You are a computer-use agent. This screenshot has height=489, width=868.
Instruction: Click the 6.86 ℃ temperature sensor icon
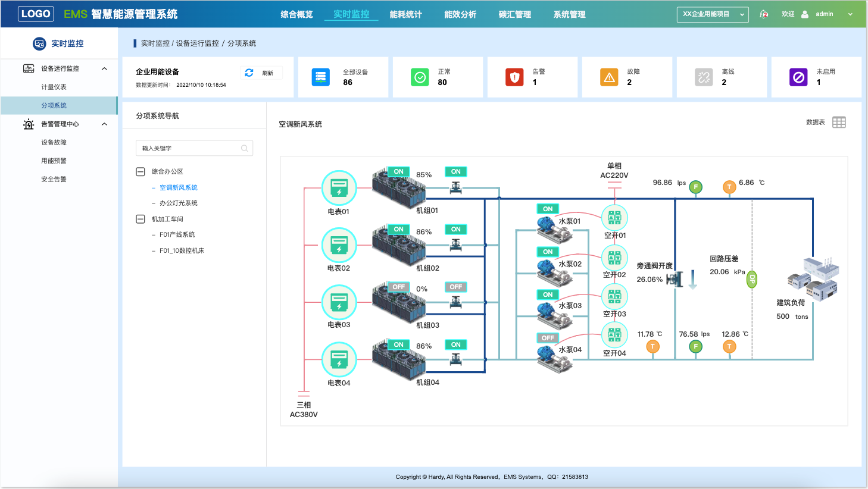[729, 187]
